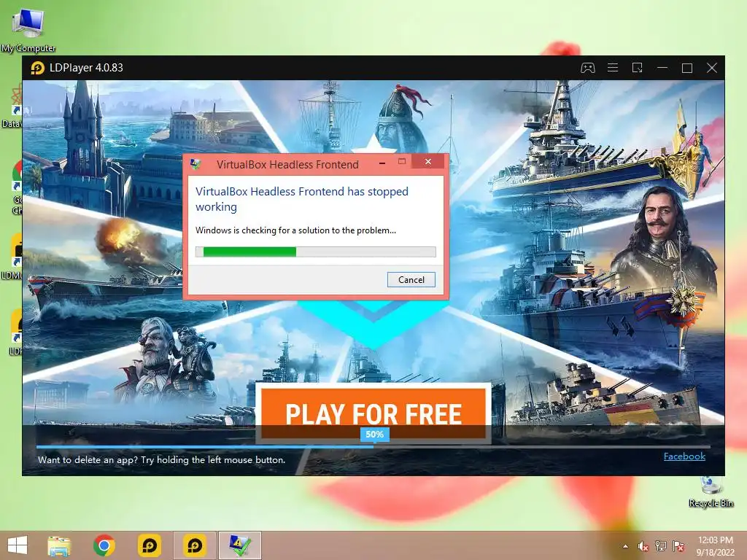Click the LDPlayer logo in title bar
Viewport: 747px width, 560px height.
pyautogui.click(x=38, y=68)
